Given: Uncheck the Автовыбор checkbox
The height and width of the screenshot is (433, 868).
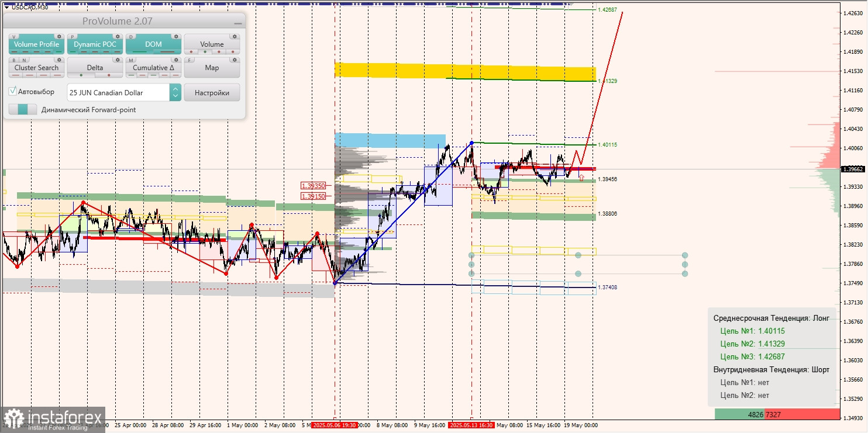Looking at the screenshot, I should click(13, 92).
